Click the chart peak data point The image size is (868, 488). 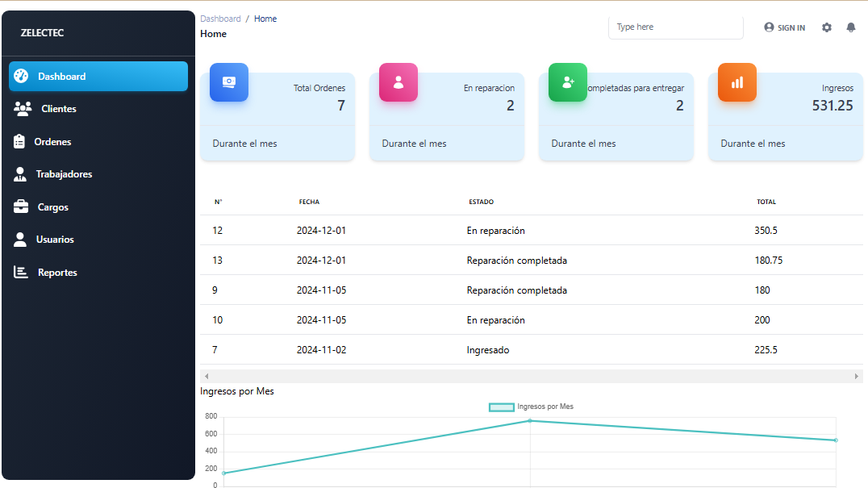coord(530,420)
